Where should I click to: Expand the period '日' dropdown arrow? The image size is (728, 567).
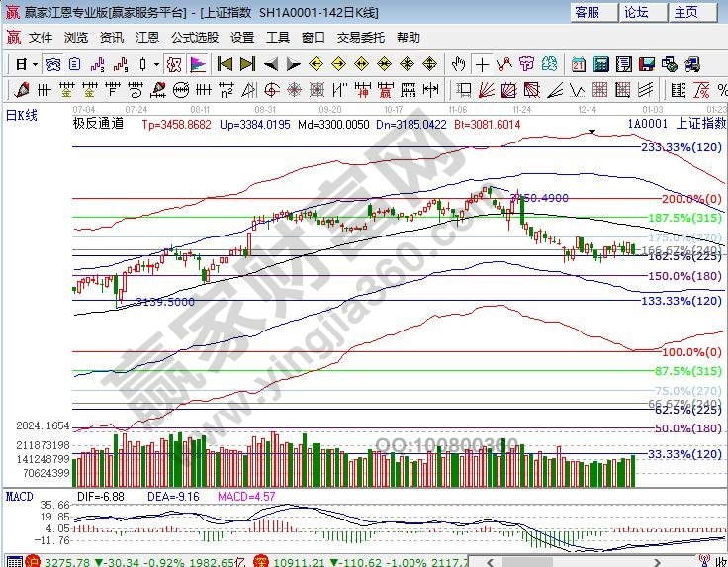(x=35, y=65)
